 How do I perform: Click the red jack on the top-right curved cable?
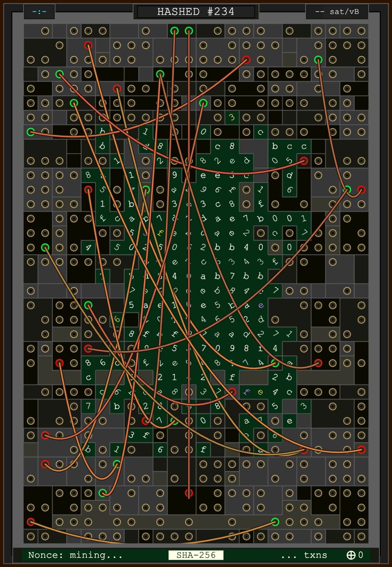pyautogui.click(x=247, y=60)
